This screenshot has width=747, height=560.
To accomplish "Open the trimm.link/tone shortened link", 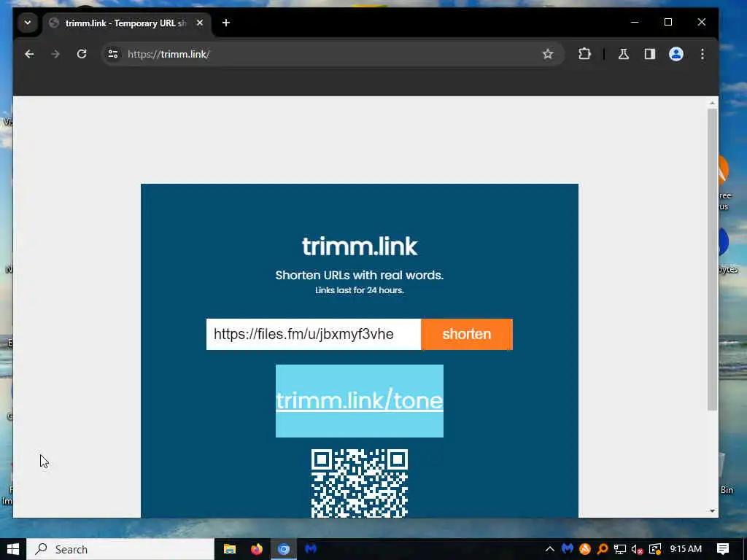I will point(360,400).
